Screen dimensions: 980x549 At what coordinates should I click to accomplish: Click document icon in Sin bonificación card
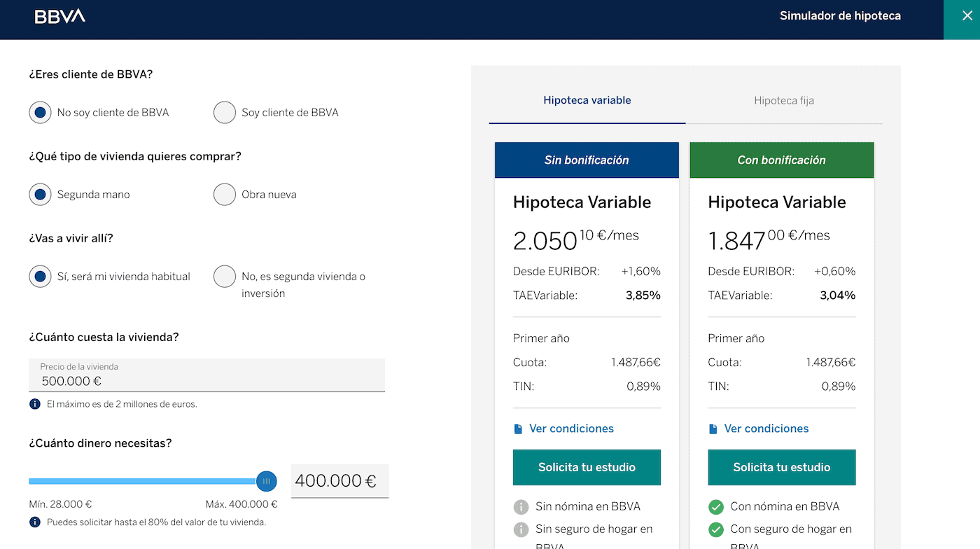point(518,429)
